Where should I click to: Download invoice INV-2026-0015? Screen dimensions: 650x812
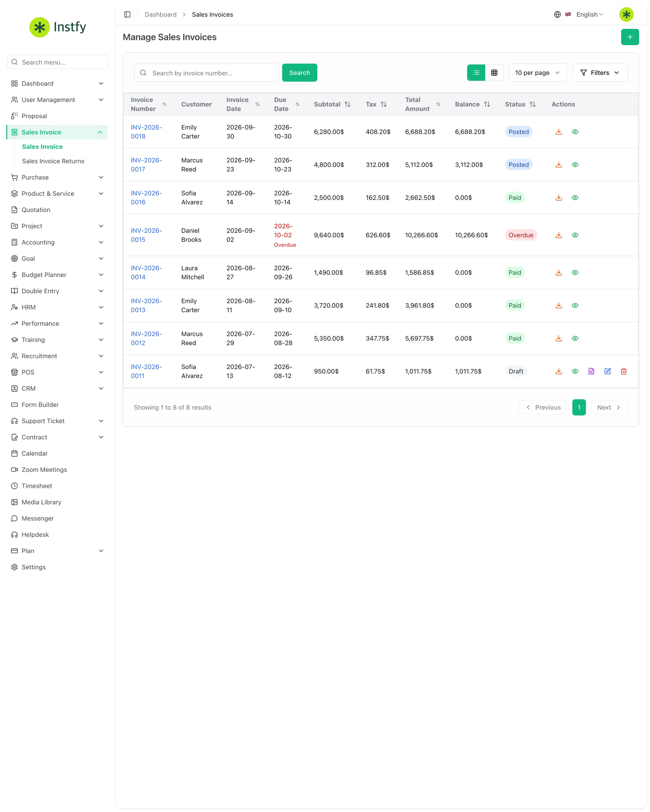point(559,235)
